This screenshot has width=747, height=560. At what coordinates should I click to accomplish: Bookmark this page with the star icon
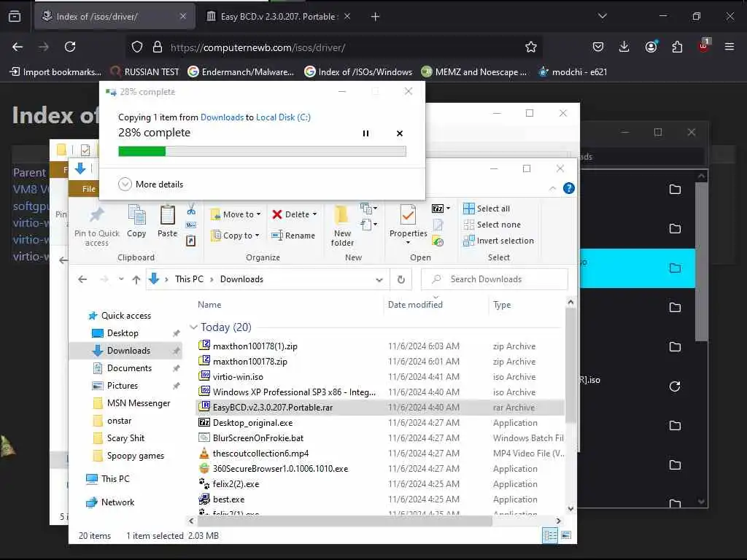click(x=531, y=47)
